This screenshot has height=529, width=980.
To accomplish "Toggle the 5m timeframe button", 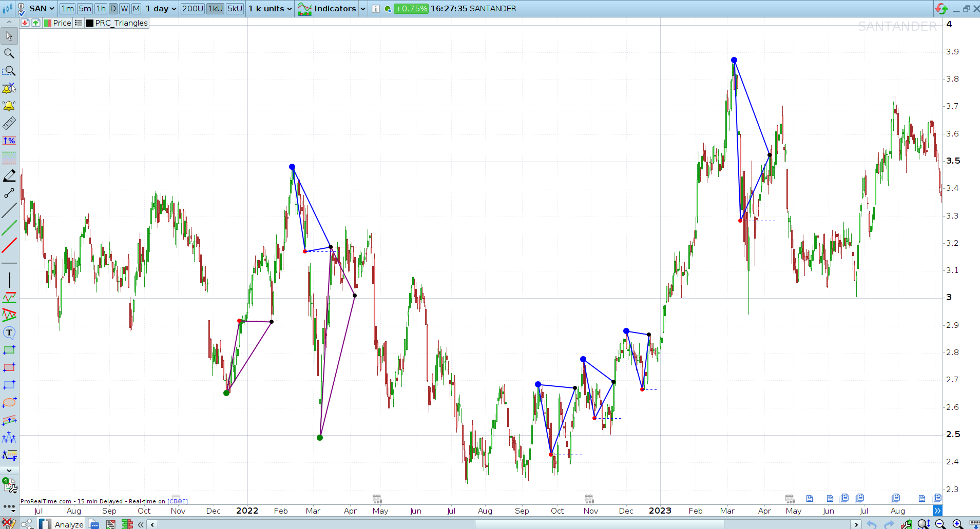I will pos(85,9).
